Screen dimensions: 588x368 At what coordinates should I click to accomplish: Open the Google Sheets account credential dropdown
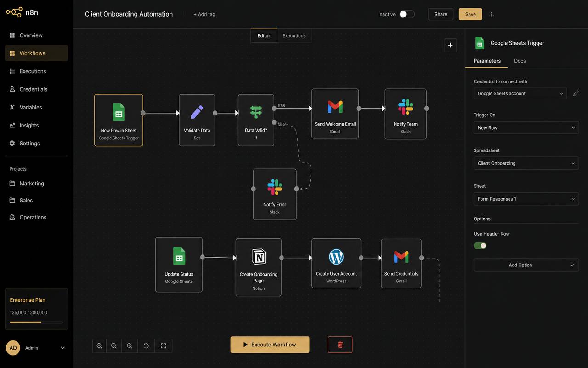pyautogui.click(x=520, y=93)
